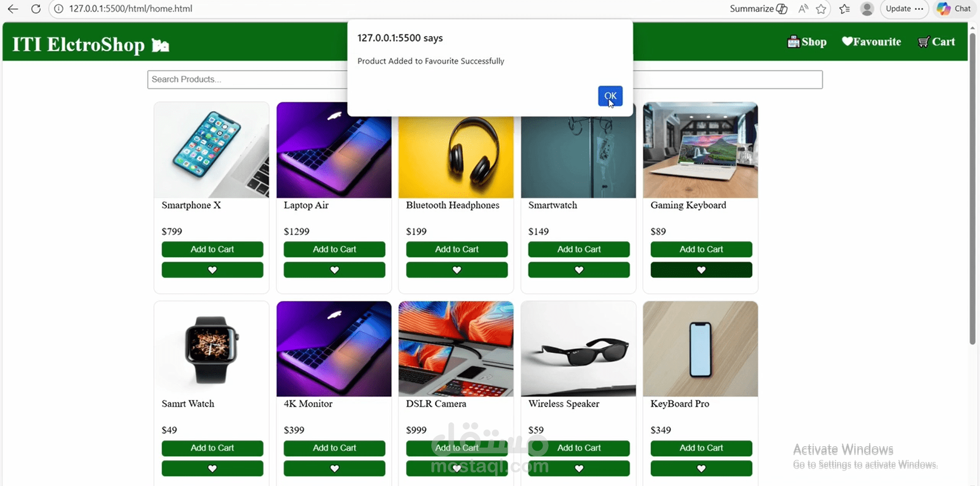Screen dimensions: 980x486
Task: Click the browser back arrow
Action: (13, 9)
